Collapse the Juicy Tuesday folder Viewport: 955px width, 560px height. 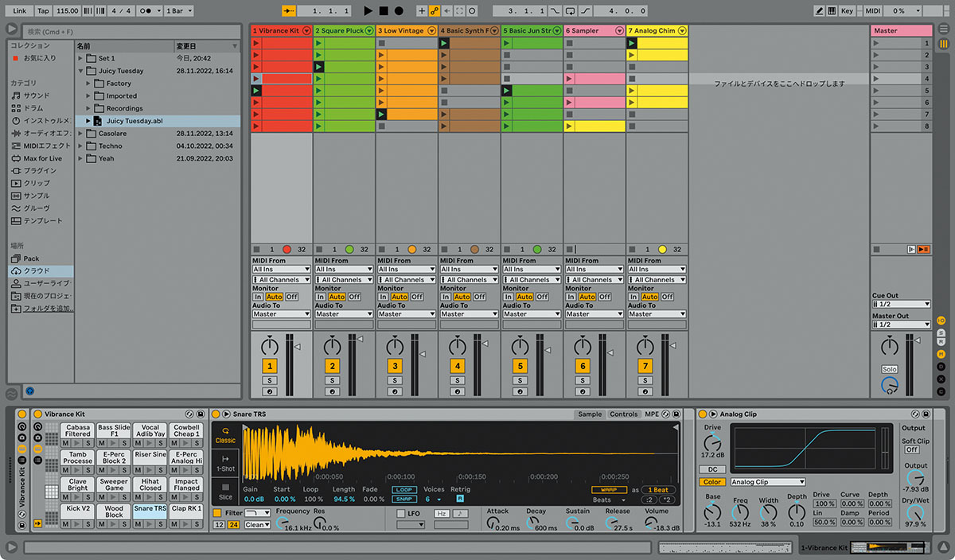pyautogui.click(x=81, y=71)
